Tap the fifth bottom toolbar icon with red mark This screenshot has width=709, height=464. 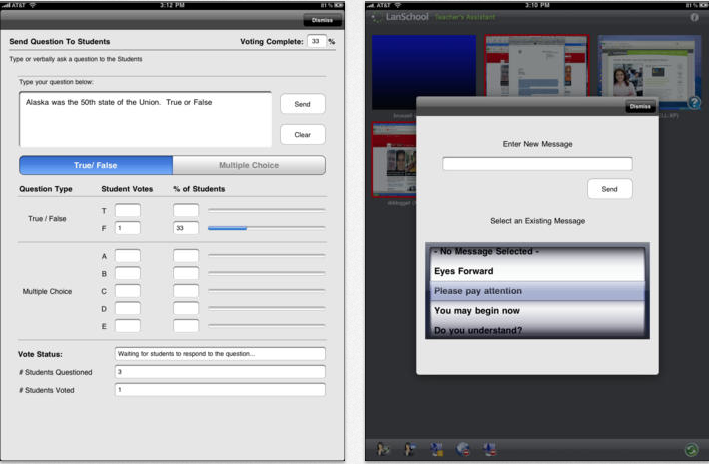tap(489, 449)
